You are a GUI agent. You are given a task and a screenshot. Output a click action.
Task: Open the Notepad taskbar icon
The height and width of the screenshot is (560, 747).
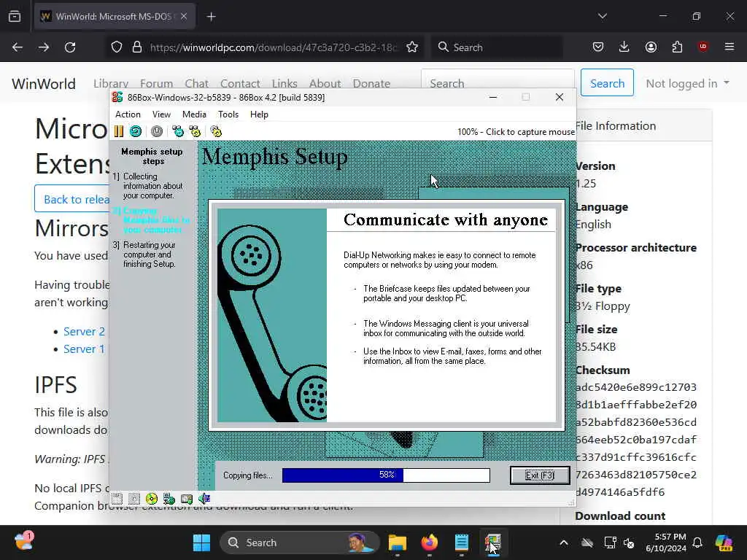point(461,542)
